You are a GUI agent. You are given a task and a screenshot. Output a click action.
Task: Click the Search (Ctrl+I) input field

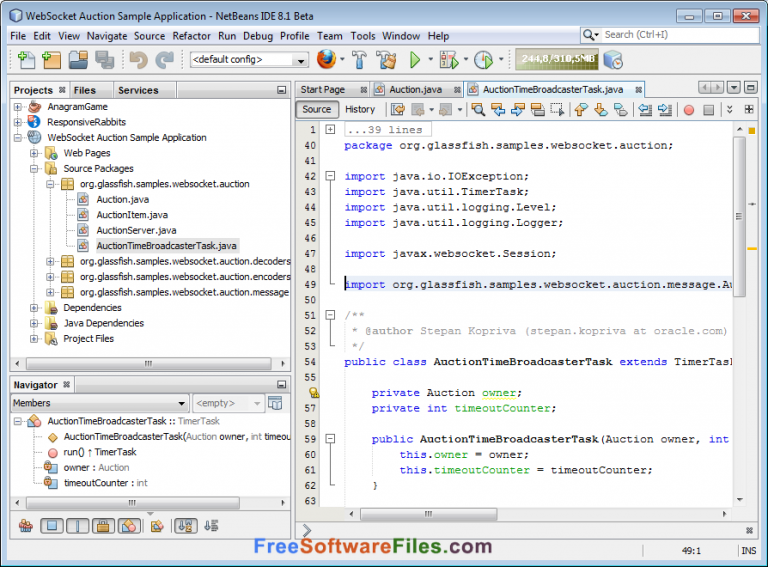(x=680, y=35)
